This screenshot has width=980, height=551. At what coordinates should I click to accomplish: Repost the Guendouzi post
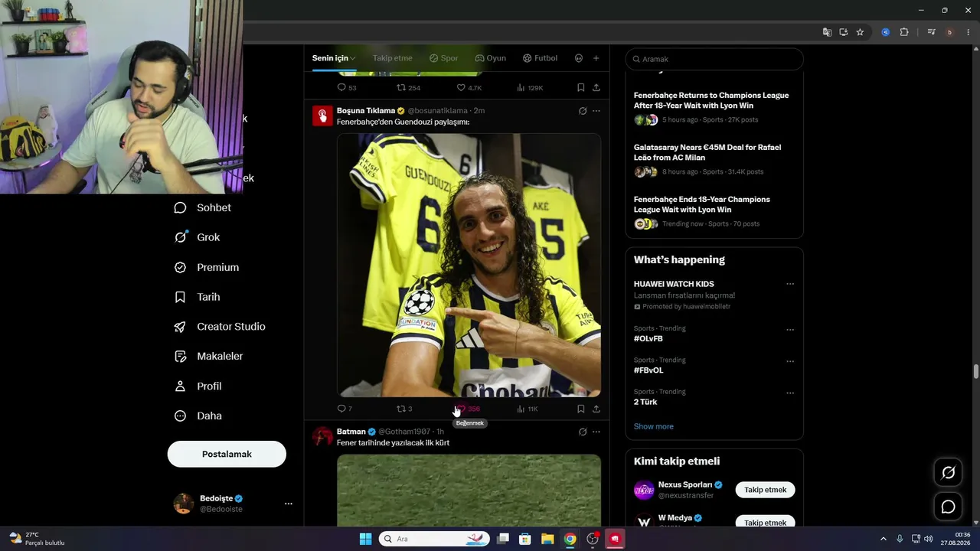point(404,409)
